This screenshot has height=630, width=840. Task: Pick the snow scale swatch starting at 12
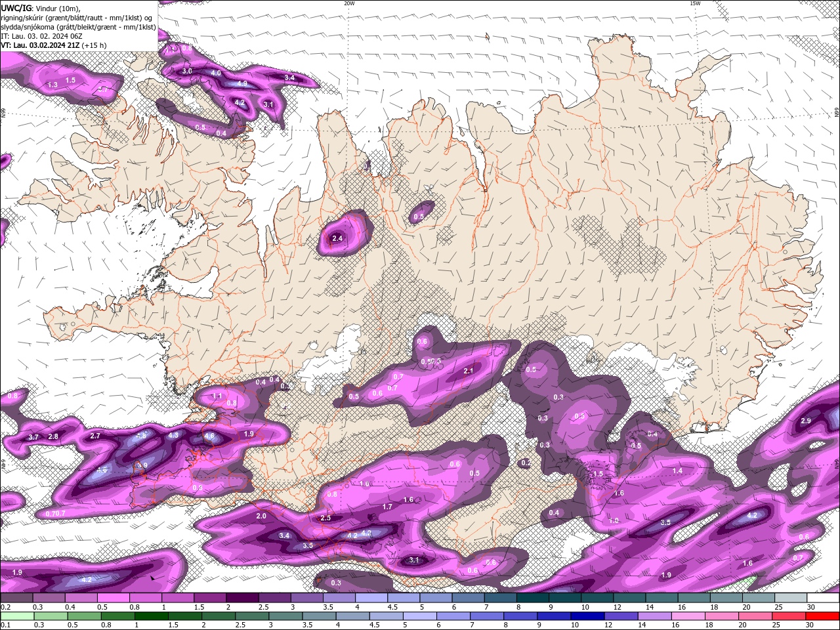tap(629, 598)
